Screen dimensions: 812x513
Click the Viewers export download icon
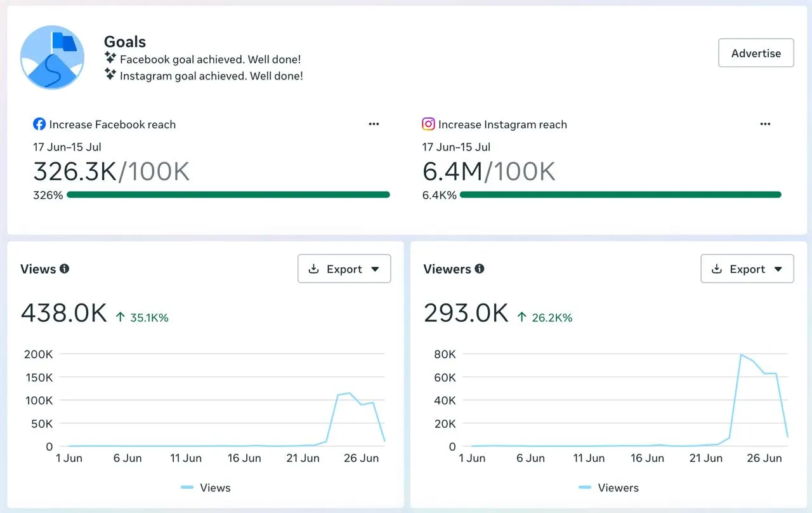pos(717,269)
